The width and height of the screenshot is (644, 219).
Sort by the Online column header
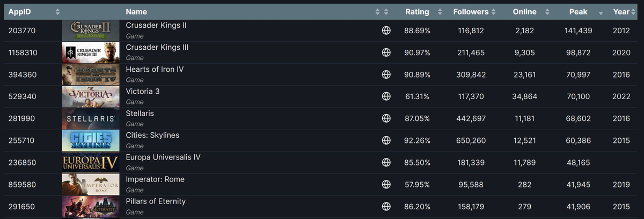tap(524, 12)
